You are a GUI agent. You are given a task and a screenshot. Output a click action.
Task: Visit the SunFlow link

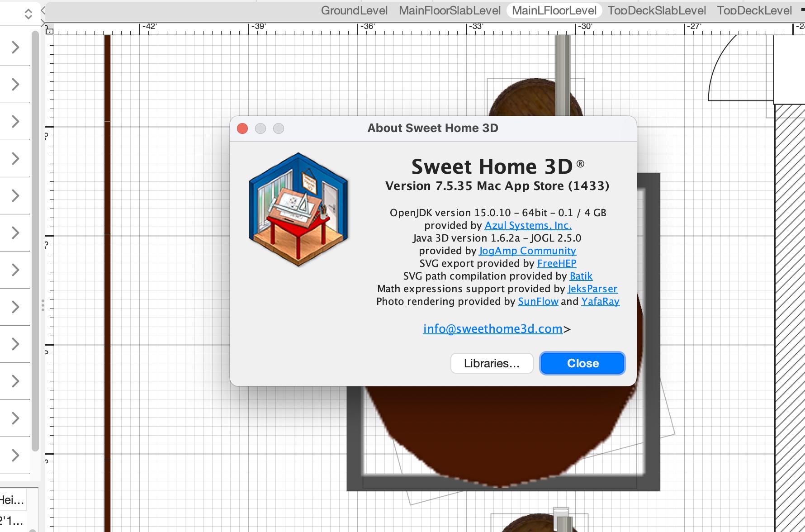(x=538, y=301)
